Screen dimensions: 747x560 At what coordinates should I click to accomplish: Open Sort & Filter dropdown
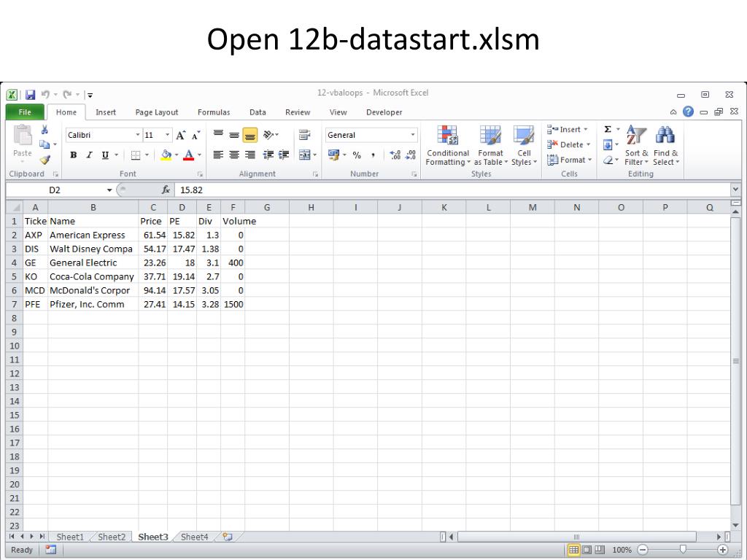[636, 146]
